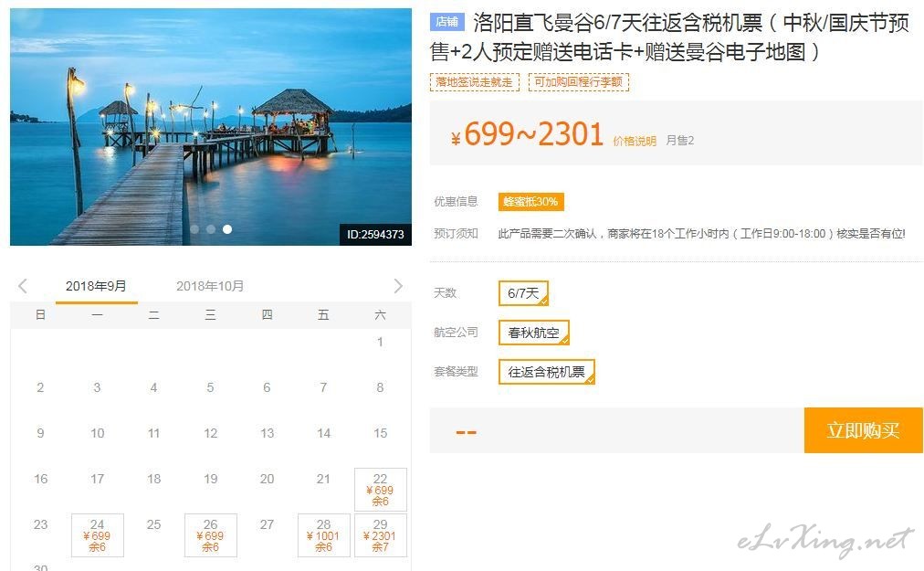The width and height of the screenshot is (924, 571).
Task: Show the first carousel image dot
Action: 194,229
